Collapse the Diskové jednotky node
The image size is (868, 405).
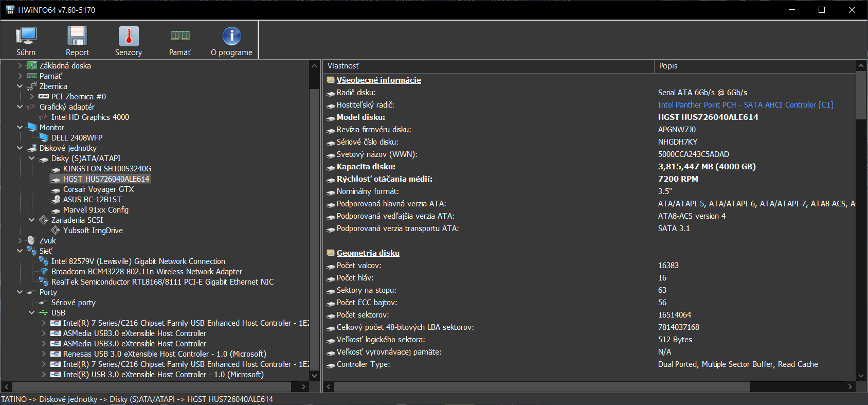tap(20, 148)
